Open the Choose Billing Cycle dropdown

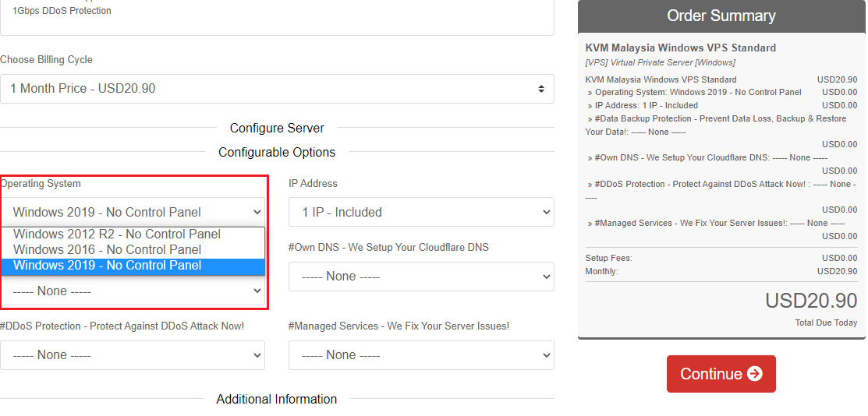[277, 89]
